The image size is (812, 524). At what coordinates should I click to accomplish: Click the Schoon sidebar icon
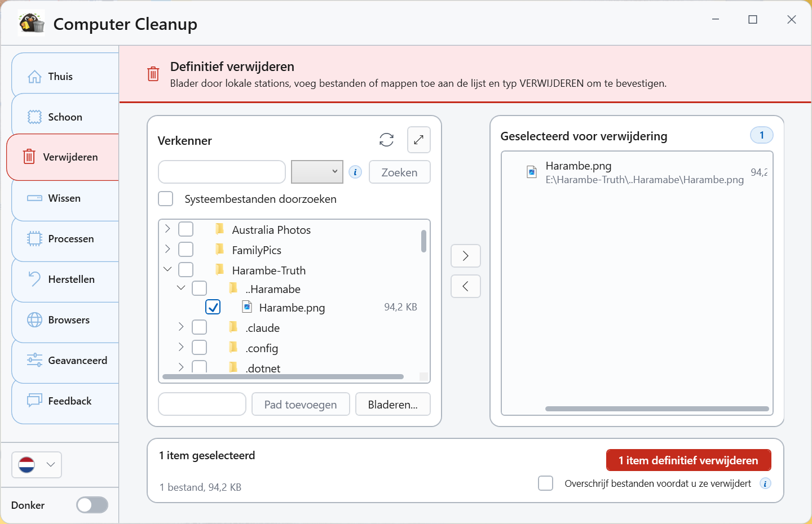[34, 117]
